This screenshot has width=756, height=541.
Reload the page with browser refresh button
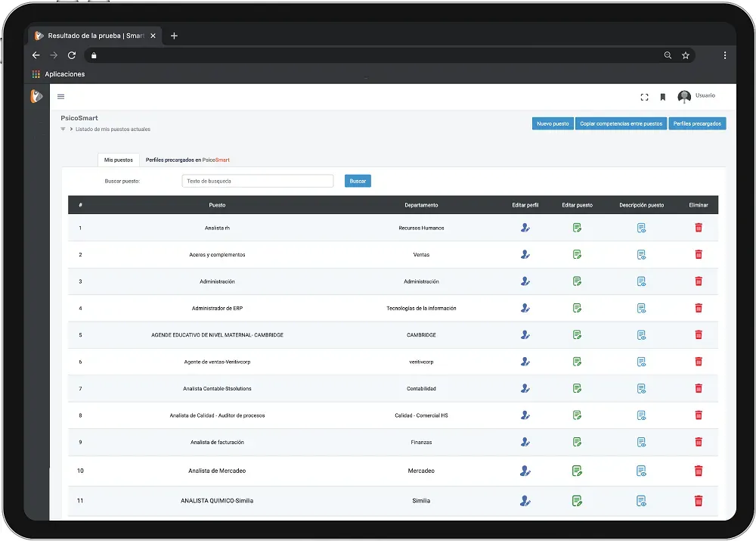point(72,55)
